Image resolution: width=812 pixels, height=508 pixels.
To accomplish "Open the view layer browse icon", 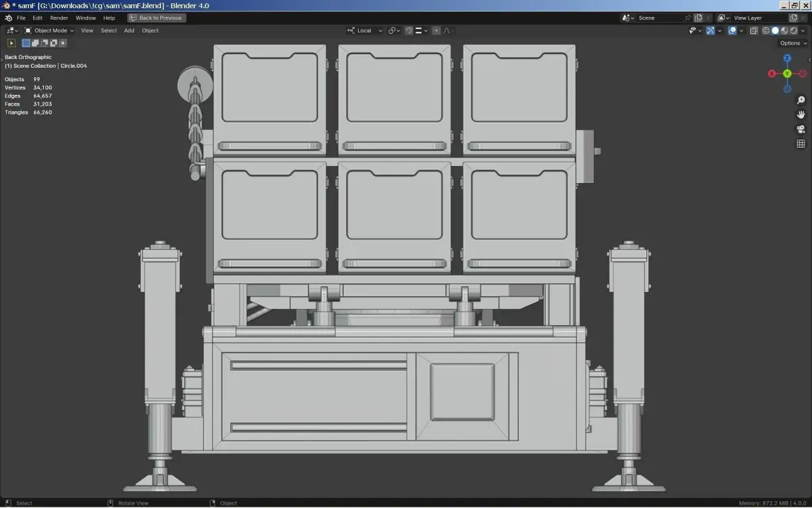I will coord(723,18).
